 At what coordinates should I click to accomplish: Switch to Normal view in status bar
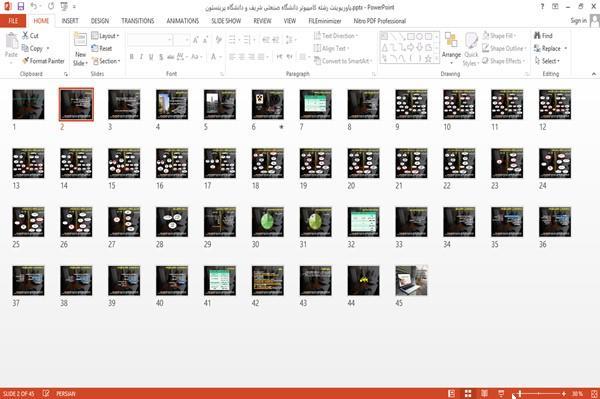pos(452,394)
